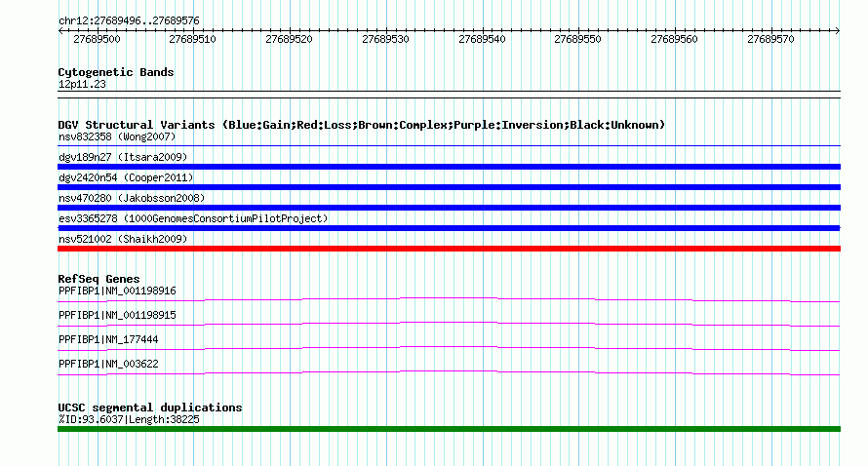Click the nsv832358 (Wong2007) label
The width and height of the screenshot is (868, 466).
coord(117,136)
